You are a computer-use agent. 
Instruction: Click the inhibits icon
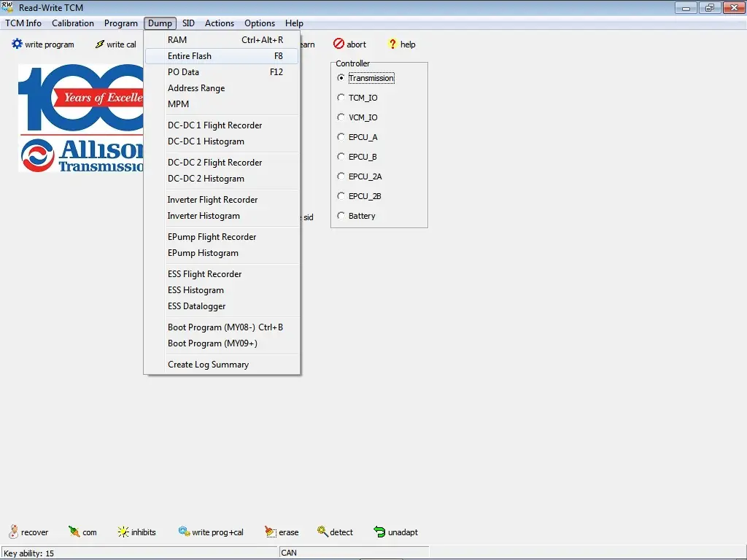123,532
